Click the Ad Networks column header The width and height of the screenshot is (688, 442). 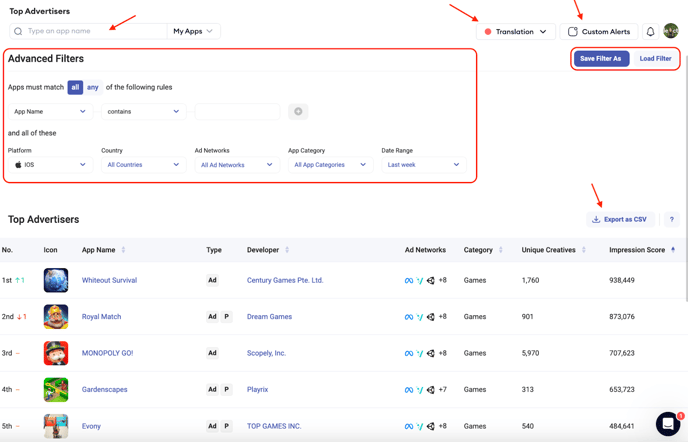point(425,250)
